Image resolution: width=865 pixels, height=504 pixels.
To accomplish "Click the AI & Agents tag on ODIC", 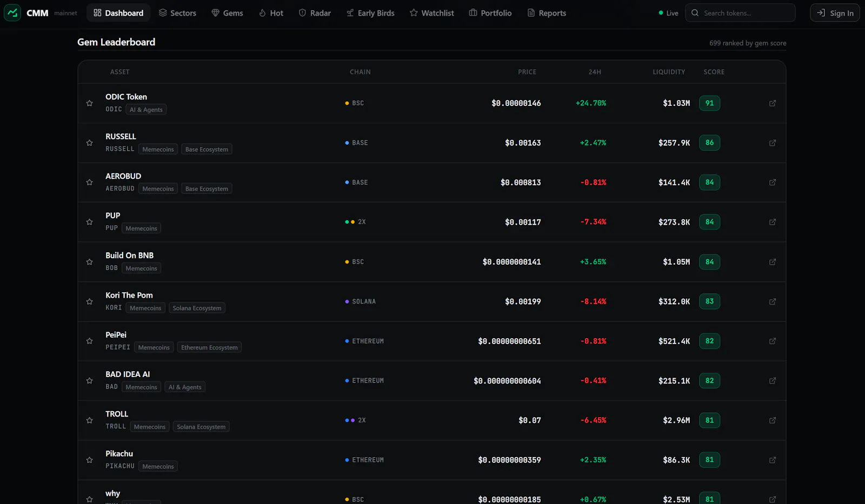I will click(146, 110).
